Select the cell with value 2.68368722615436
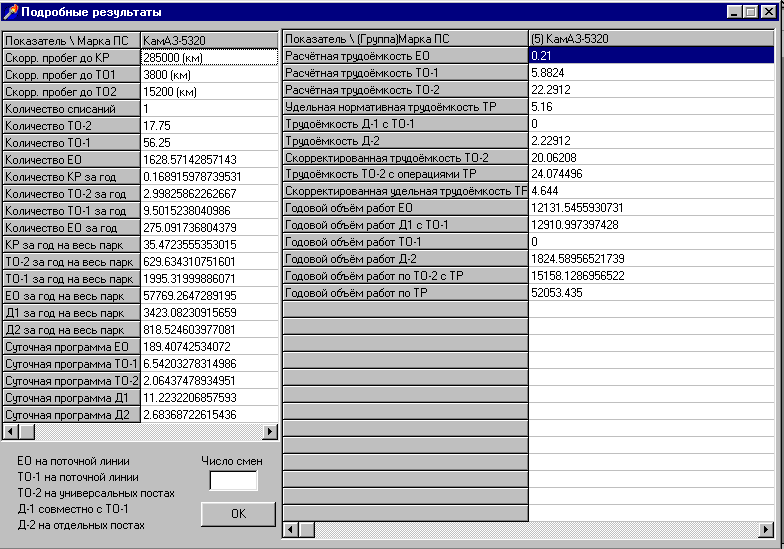This screenshot has width=784, height=549. (x=210, y=414)
